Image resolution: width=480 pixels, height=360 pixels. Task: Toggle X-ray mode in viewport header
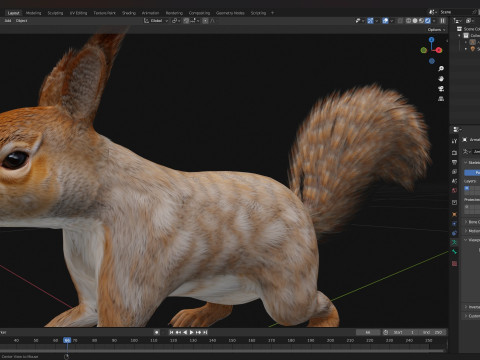(x=400, y=21)
